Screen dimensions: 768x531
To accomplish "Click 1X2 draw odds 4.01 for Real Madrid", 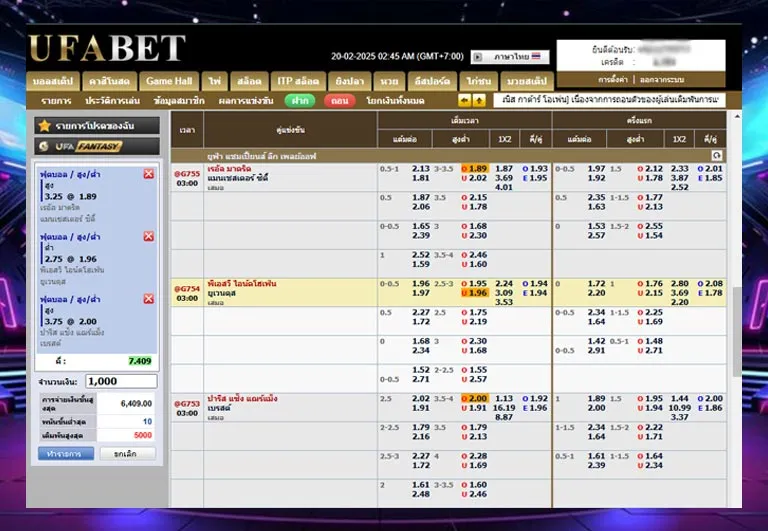I will (504, 187).
